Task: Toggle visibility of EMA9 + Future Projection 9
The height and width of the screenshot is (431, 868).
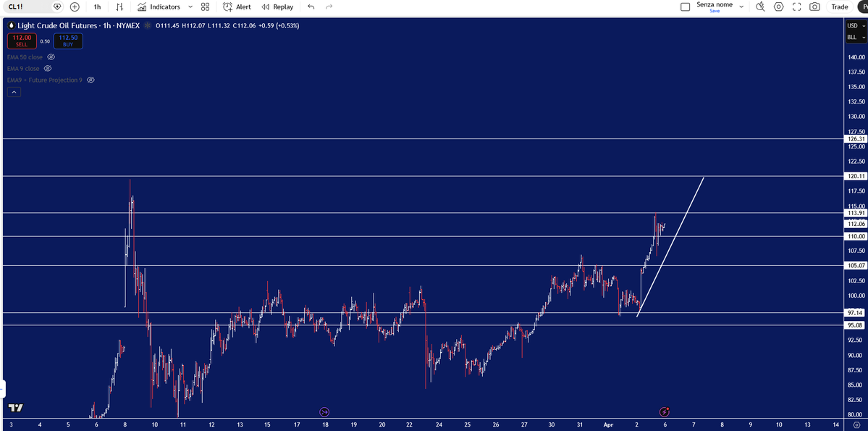Action: click(x=90, y=80)
